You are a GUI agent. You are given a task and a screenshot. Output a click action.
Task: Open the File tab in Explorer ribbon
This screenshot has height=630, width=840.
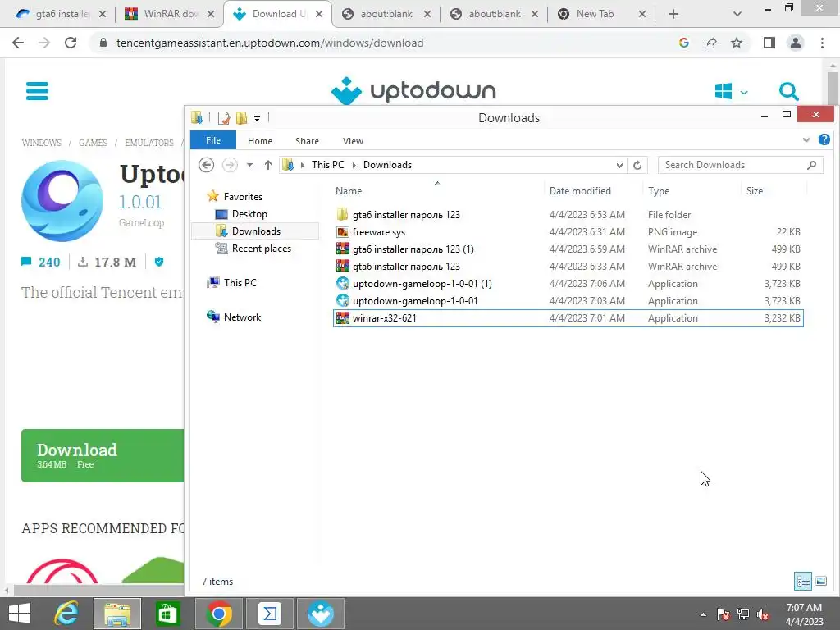pyautogui.click(x=213, y=140)
